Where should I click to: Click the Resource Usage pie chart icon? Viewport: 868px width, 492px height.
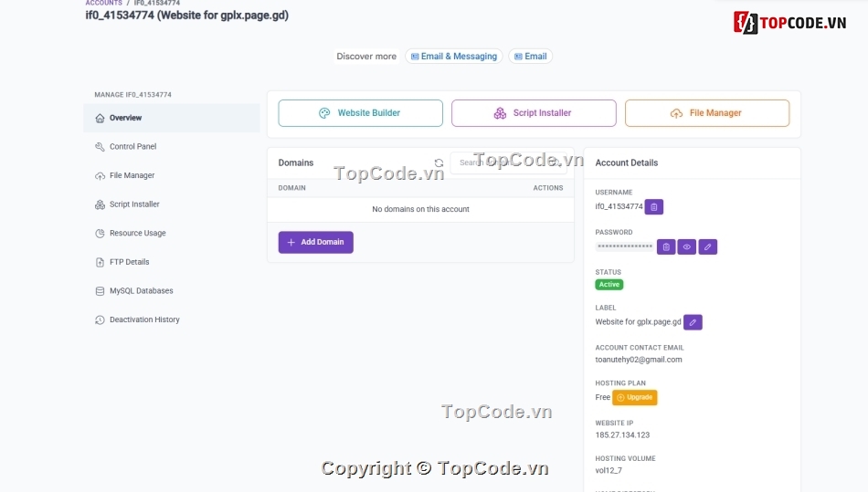(100, 234)
